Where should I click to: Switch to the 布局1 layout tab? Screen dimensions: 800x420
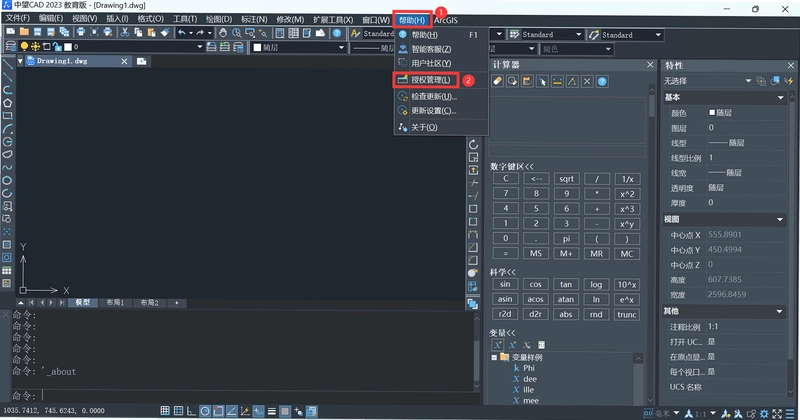(115, 303)
